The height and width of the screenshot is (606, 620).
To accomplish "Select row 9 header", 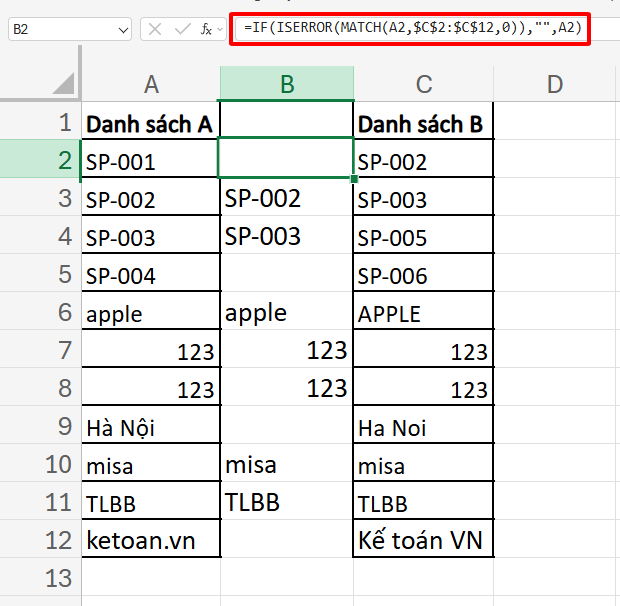I will pos(40,425).
